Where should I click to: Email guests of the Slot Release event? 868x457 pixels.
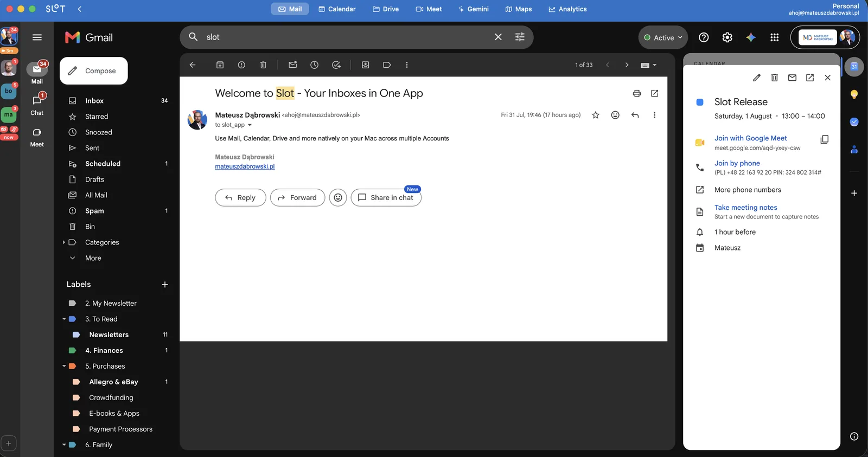(x=792, y=78)
